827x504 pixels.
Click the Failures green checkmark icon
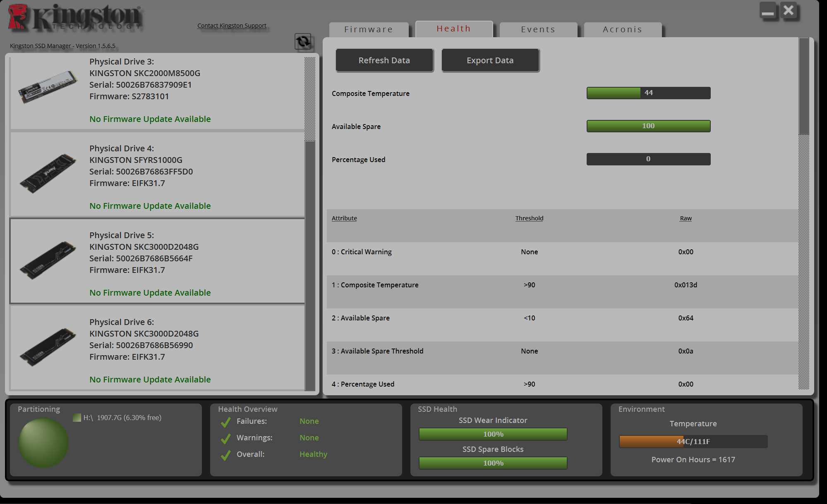click(226, 422)
